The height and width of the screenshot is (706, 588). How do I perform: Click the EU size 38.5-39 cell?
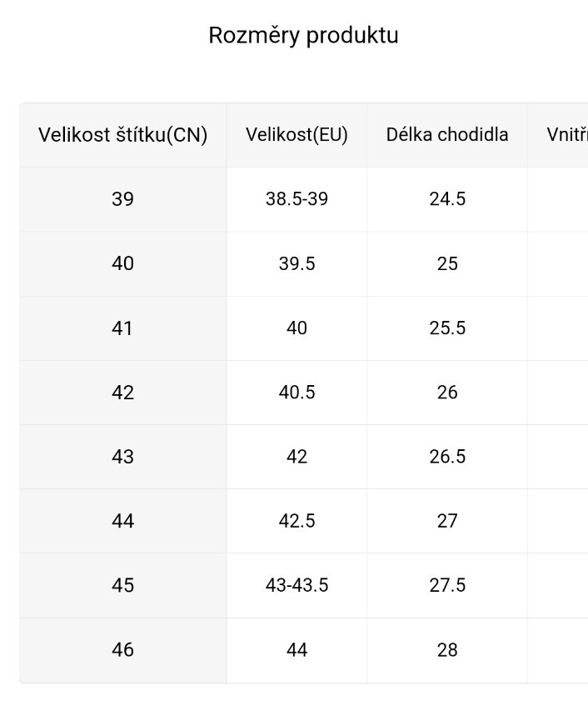296,199
